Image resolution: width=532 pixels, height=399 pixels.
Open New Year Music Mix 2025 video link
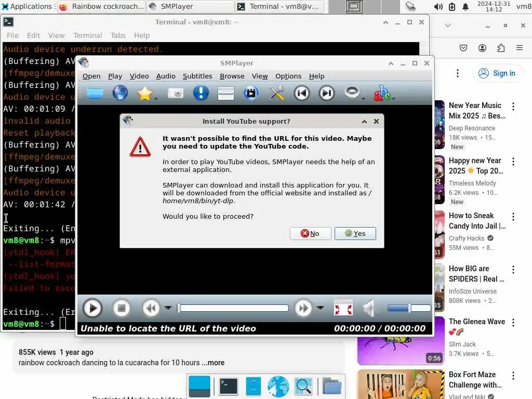coord(477,111)
